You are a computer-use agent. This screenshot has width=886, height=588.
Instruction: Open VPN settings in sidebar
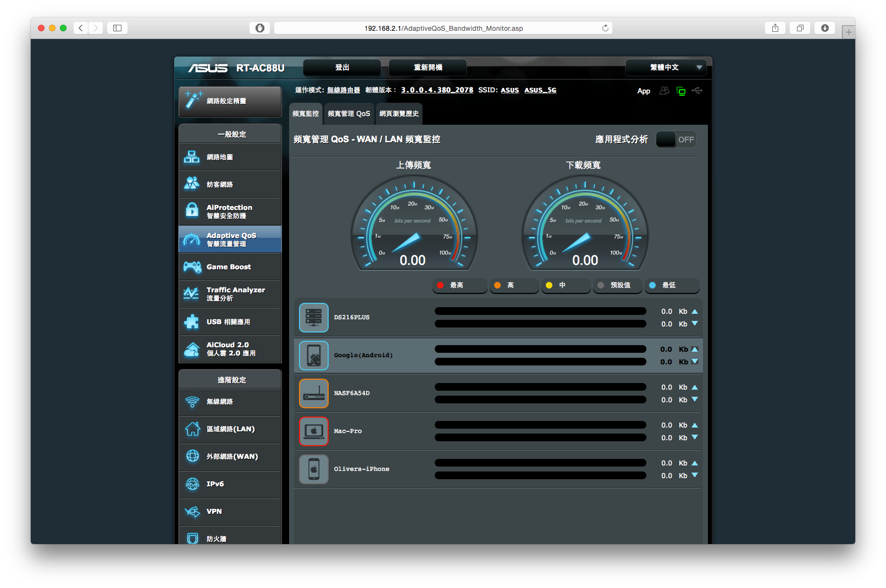[x=230, y=512]
